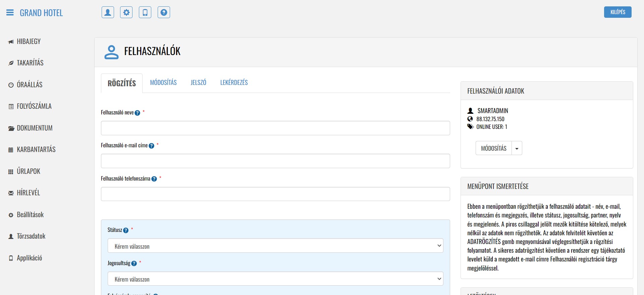
Task: Open the settings gear toolbar icon
Action: pos(126,12)
